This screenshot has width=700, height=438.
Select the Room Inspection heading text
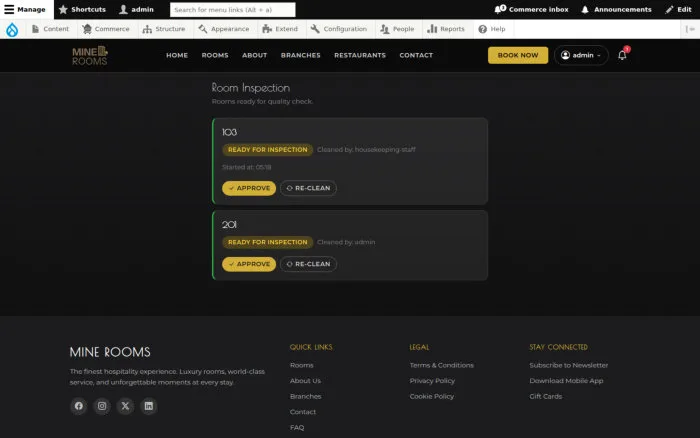coord(250,88)
